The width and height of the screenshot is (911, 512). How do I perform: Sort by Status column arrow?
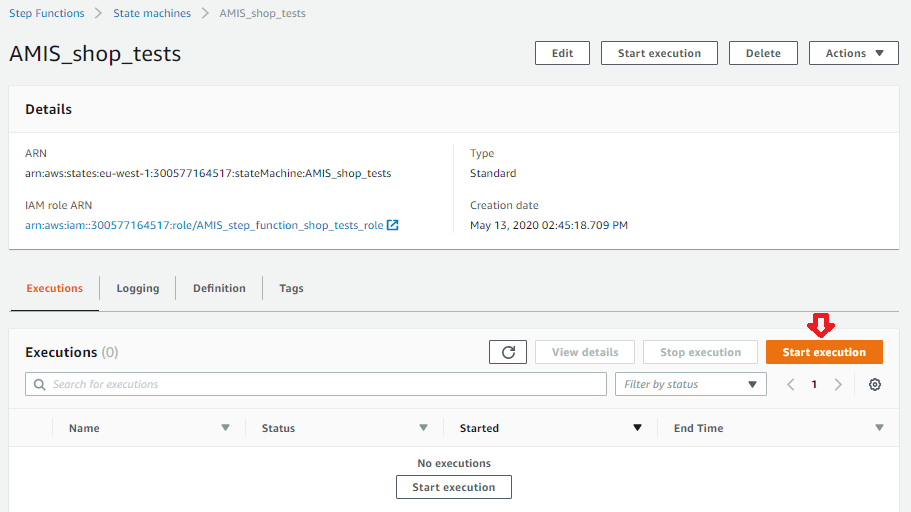tap(424, 428)
